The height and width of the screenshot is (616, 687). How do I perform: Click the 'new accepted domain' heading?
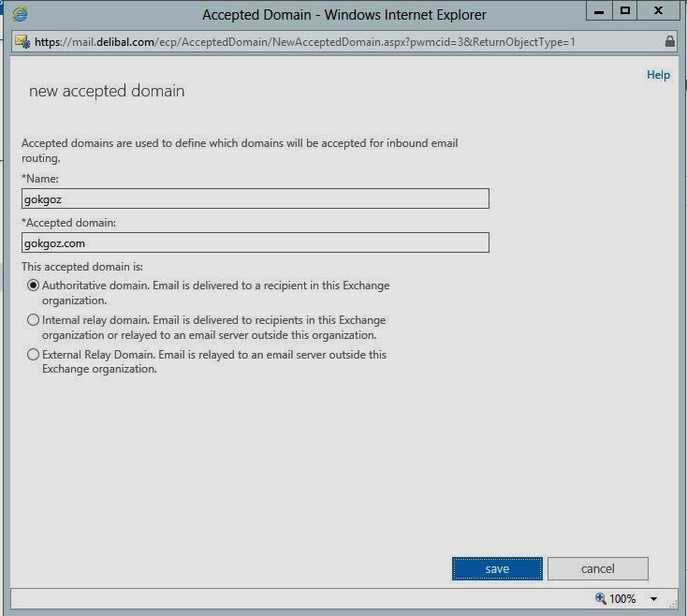click(107, 92)
